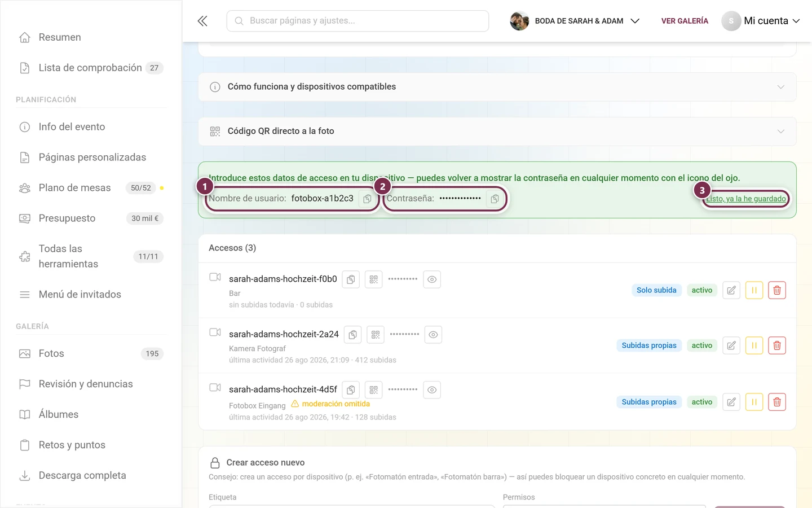Delete the Fotobox Eingang access

pyautogui.click(x=777, y=402)
